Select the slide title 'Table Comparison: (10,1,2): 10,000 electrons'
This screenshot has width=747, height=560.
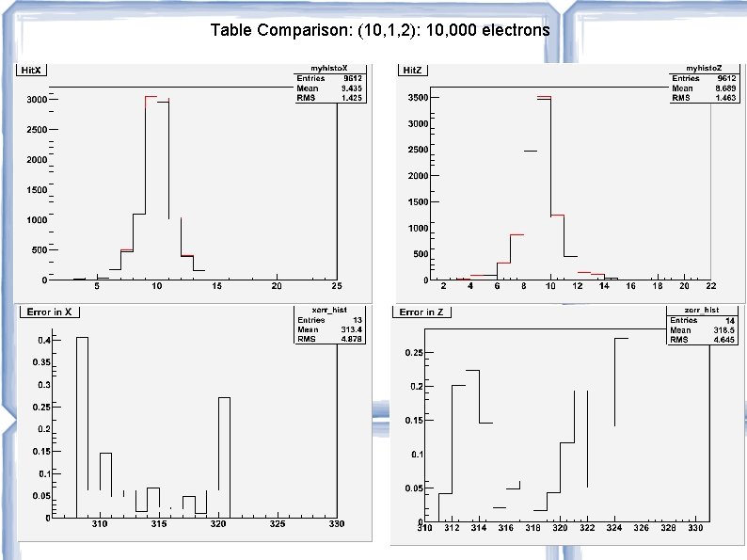pos(380,30)
